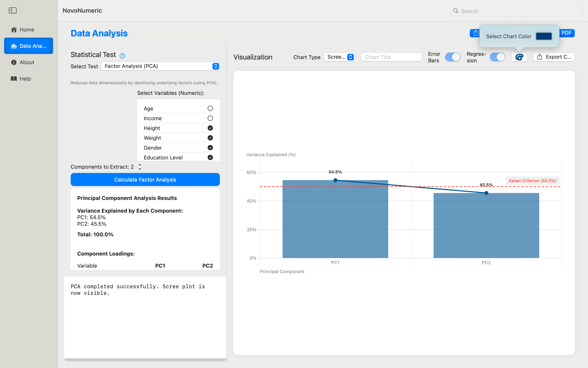
Task: Open the Help sidebar item
Action: (x=28, y=78)
